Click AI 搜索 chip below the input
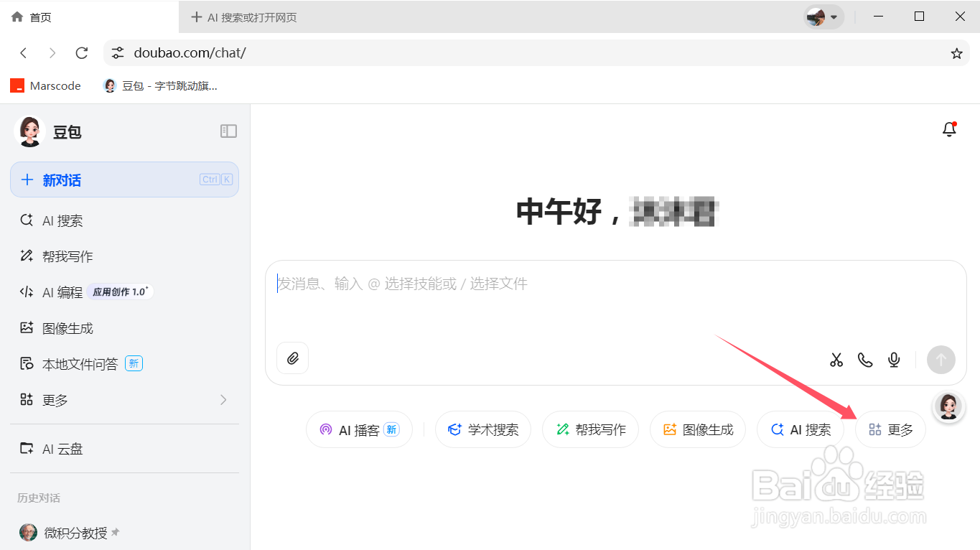Viewport: 980px width, 550px height. pyautogui.click(x=801, y=429)
